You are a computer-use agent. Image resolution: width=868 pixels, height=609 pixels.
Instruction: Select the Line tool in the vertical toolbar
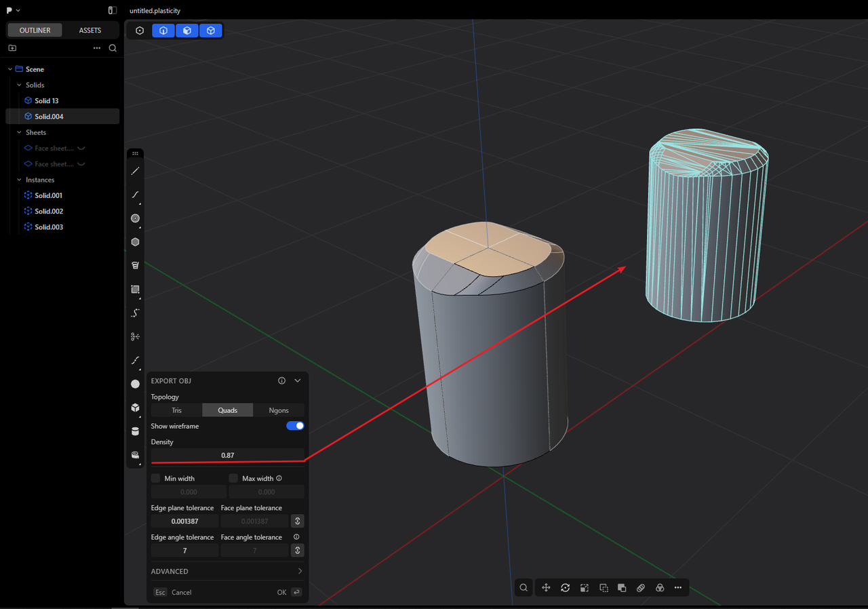(135, 172)
